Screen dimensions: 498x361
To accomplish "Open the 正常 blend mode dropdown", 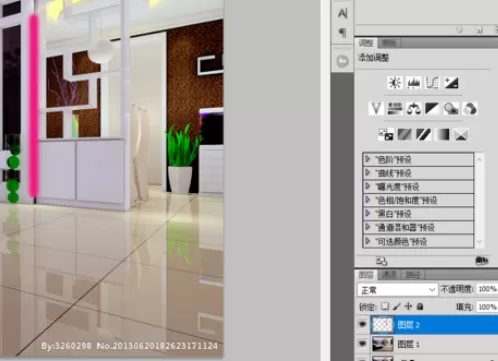I will point(397,290).
